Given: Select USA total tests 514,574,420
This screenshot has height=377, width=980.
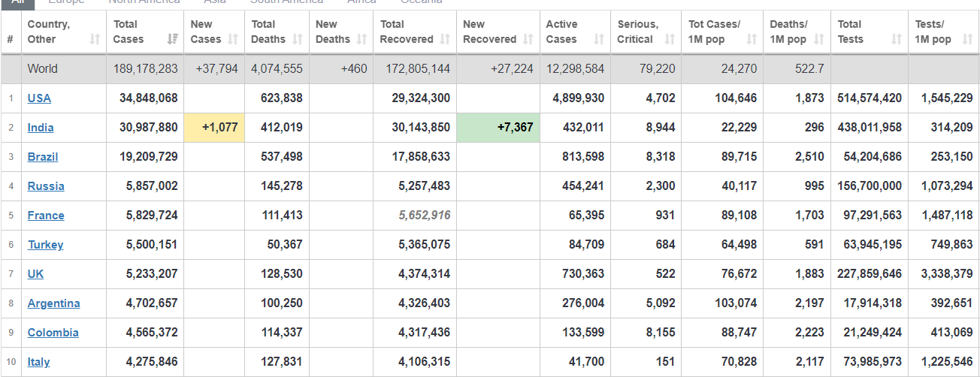Looking at the screenshot, I should [870, 98].
